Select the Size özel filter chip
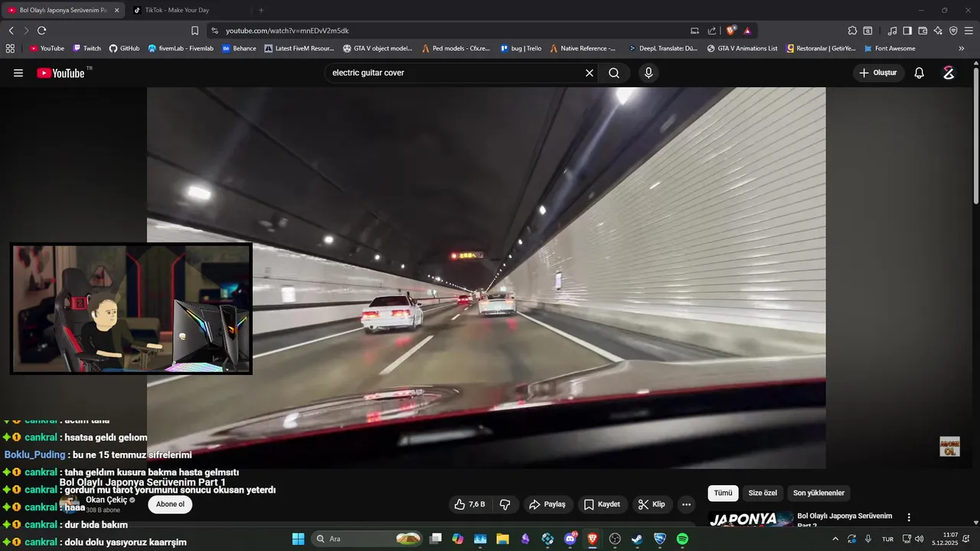 coord(763,493)
